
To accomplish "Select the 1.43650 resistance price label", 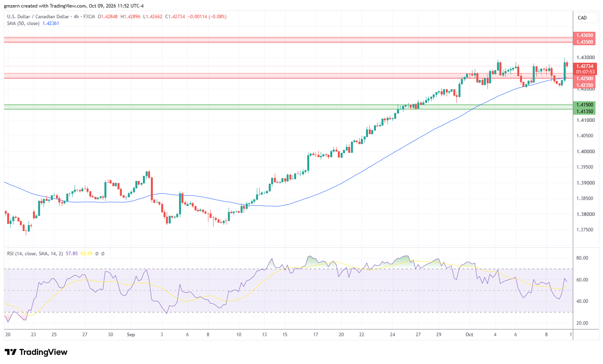I will [585, 35].
